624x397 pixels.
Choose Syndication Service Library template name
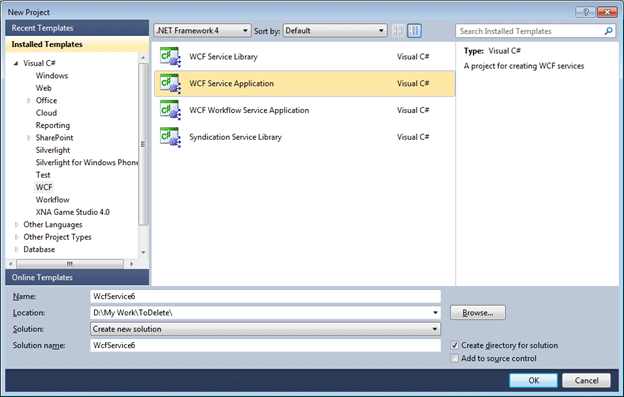coord(235,137)
